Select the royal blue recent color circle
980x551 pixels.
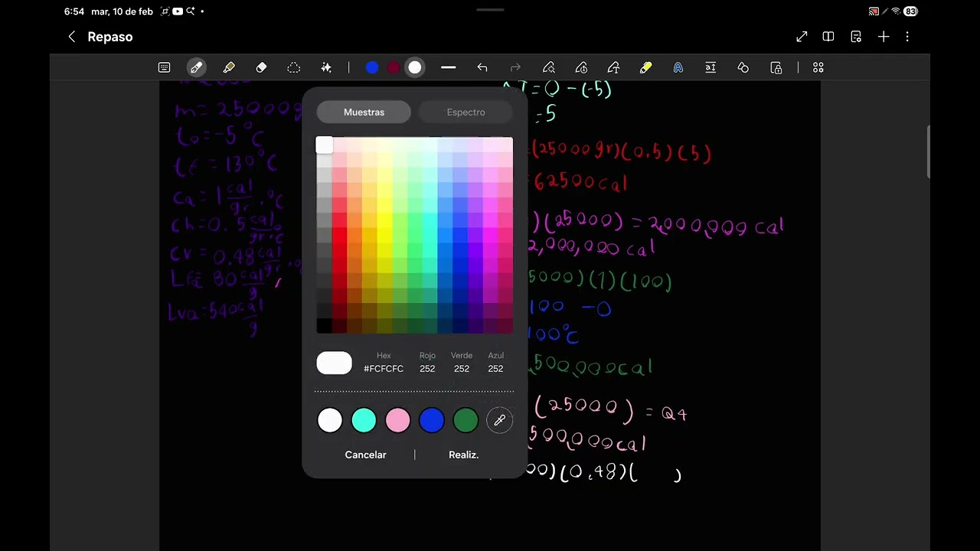pos(432,420)
